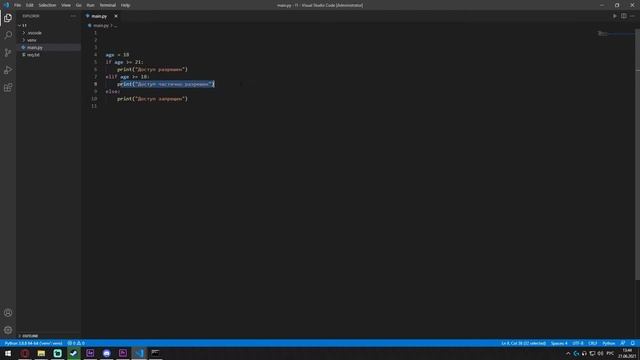
Task: Open the Selection menu
Action: coord(47,5)
